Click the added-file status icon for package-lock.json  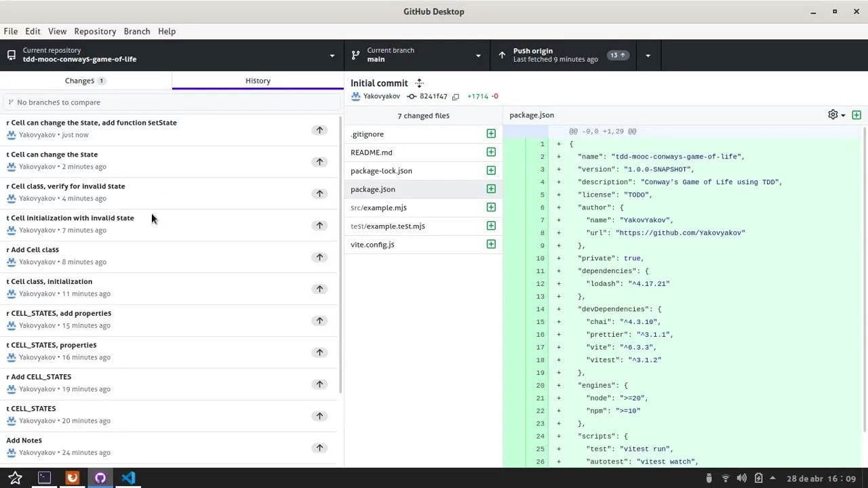click(x=491, y=170)
